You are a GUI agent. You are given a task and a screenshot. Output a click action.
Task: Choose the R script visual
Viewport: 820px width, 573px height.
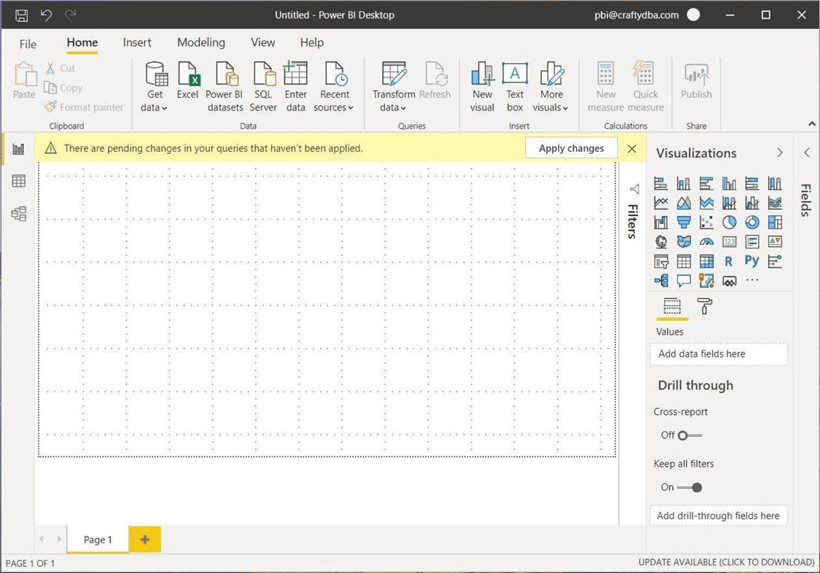point(729,261)
